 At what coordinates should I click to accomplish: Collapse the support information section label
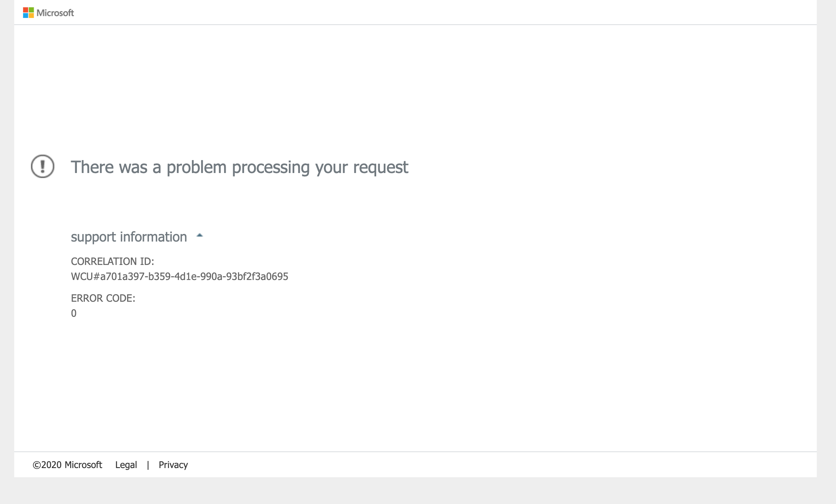pos(129,237)
